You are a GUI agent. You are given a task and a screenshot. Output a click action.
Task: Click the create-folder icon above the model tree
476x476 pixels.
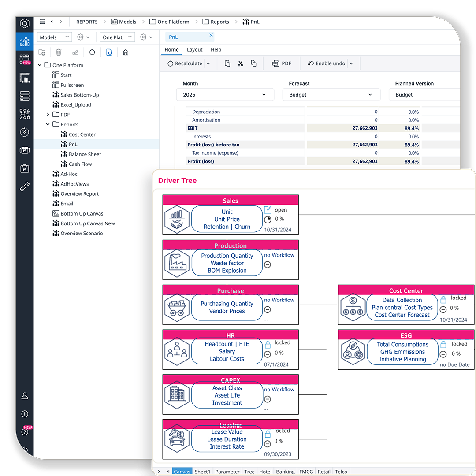click(41, 52)
